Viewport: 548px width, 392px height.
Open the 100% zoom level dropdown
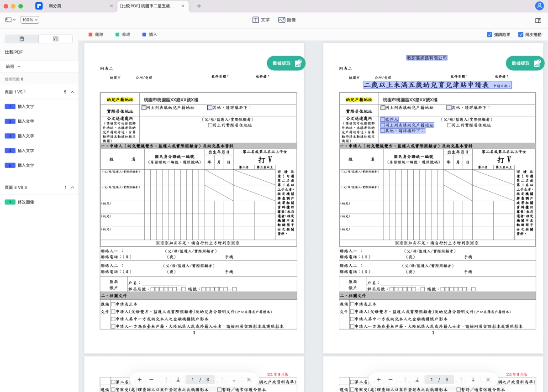tap(30, 20)
